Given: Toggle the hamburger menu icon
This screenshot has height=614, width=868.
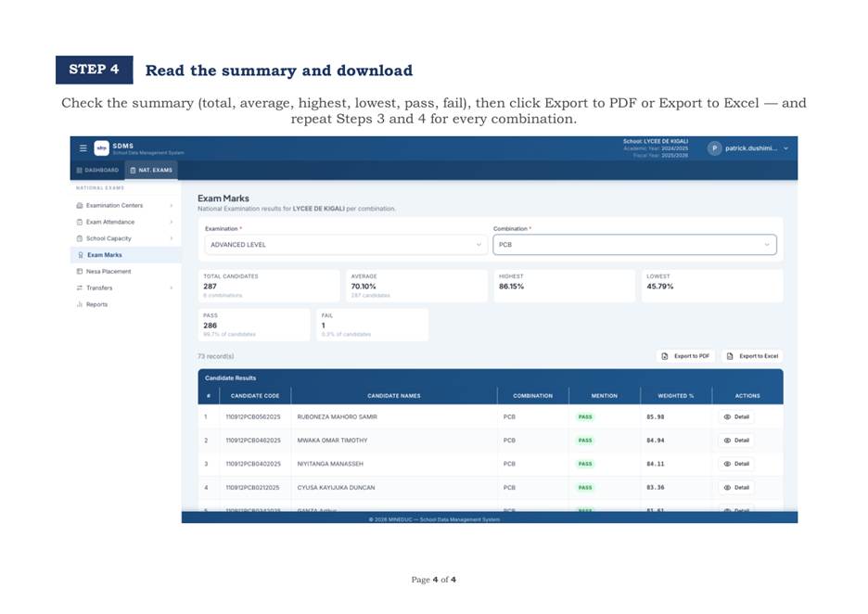Looking at the screenshot, I should click(83, 148).
